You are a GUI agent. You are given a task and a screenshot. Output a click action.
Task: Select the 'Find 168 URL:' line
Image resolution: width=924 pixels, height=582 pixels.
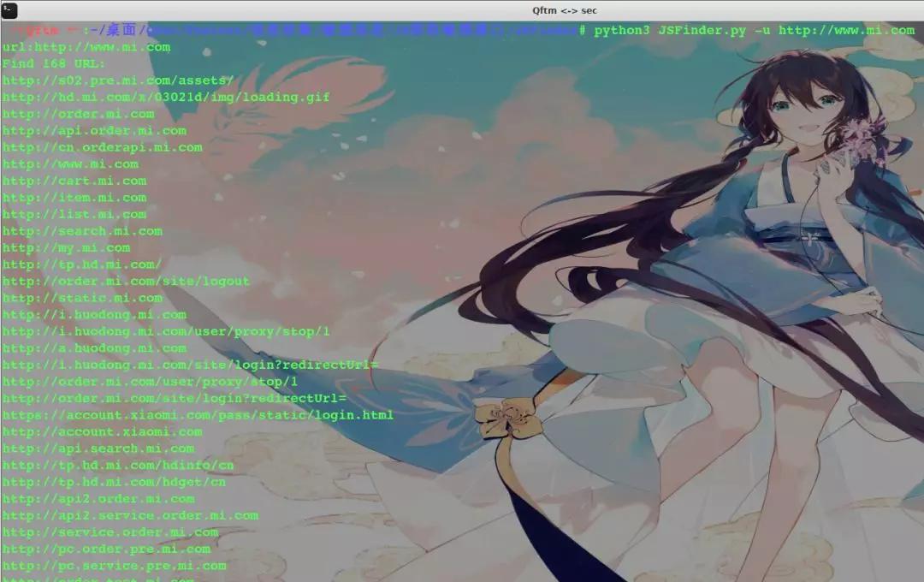(x=54, y=63)
